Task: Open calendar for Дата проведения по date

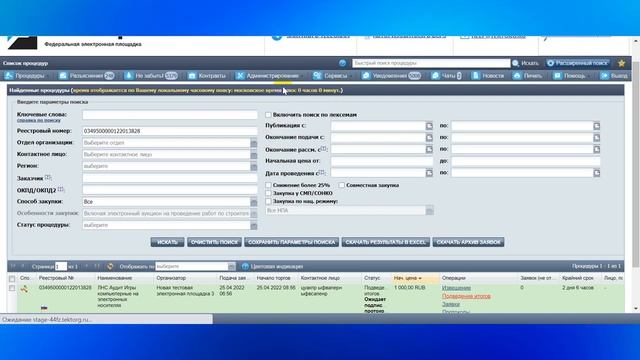Action: click(x=596, y=173)
